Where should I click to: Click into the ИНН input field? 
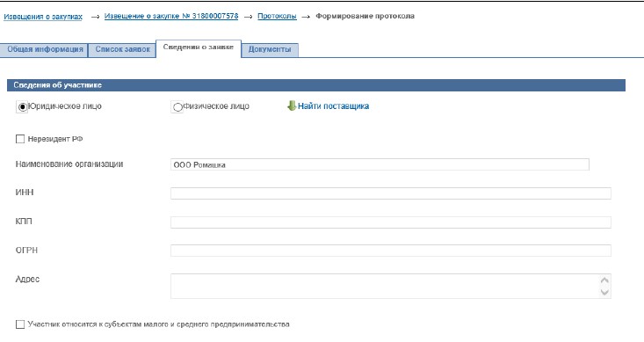pyautogui.click(x=391, y=193)
